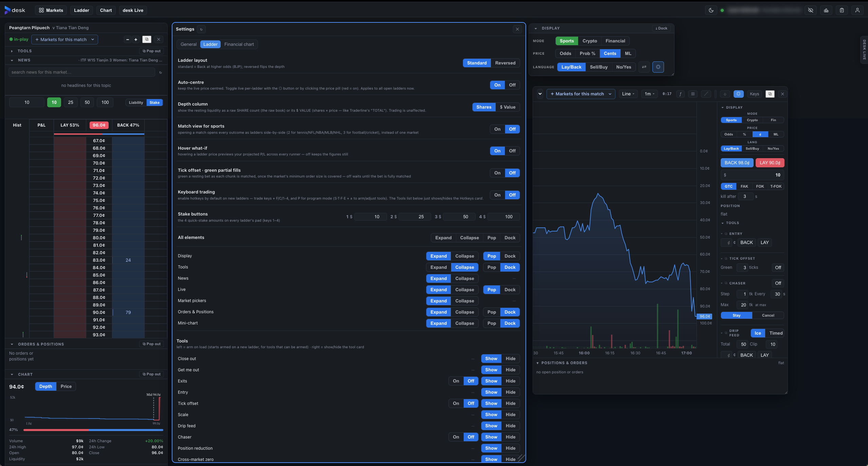Click the function f icon in chart toolbar

point(680,94)
